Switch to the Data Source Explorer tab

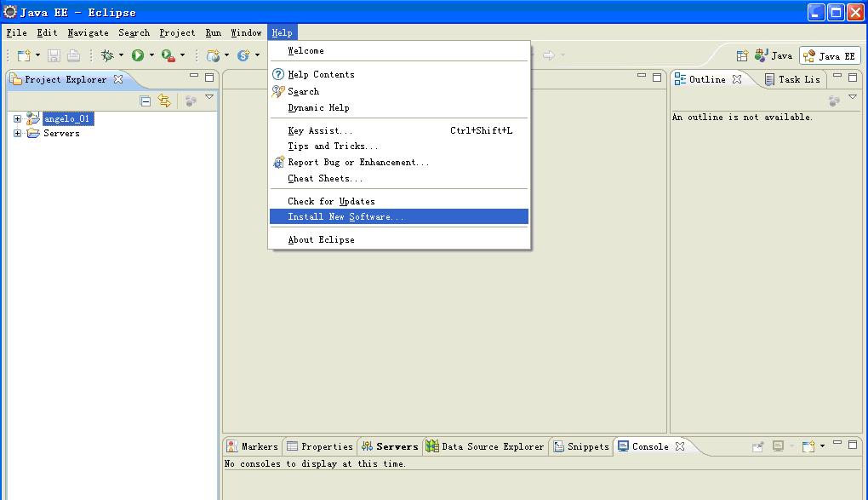coord(485,446)
